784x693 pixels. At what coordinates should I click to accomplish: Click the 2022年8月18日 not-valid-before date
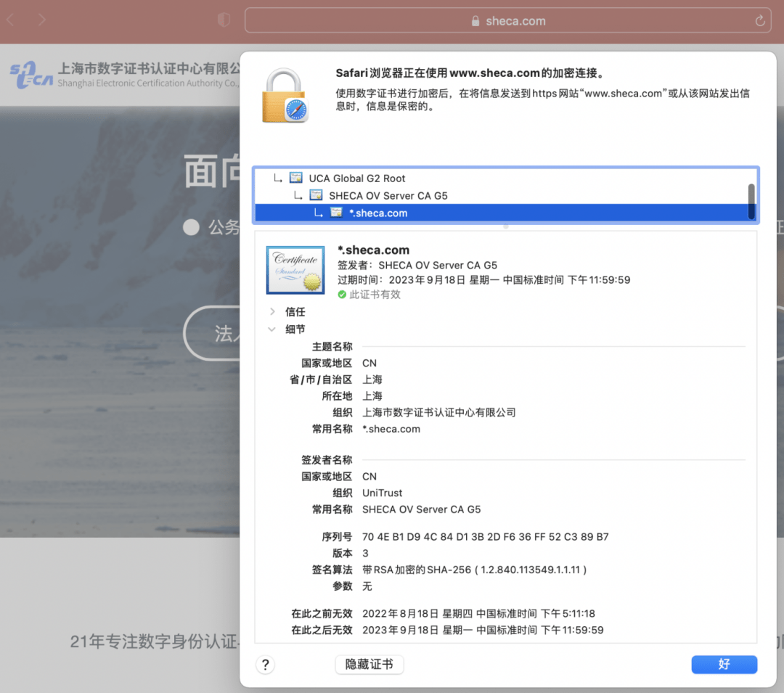(478, 614)
